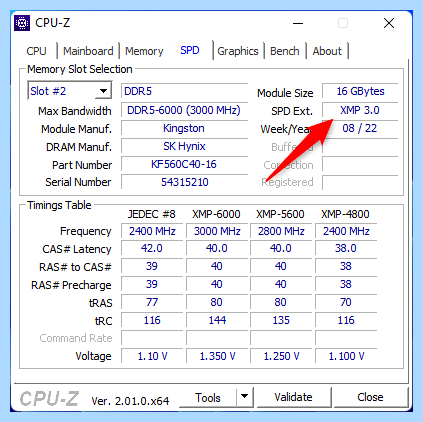Image resolution: width=423 pixels, height=422 pixels.
Task: Click the 1.350 V voltage cell
Action: point(217,356)
